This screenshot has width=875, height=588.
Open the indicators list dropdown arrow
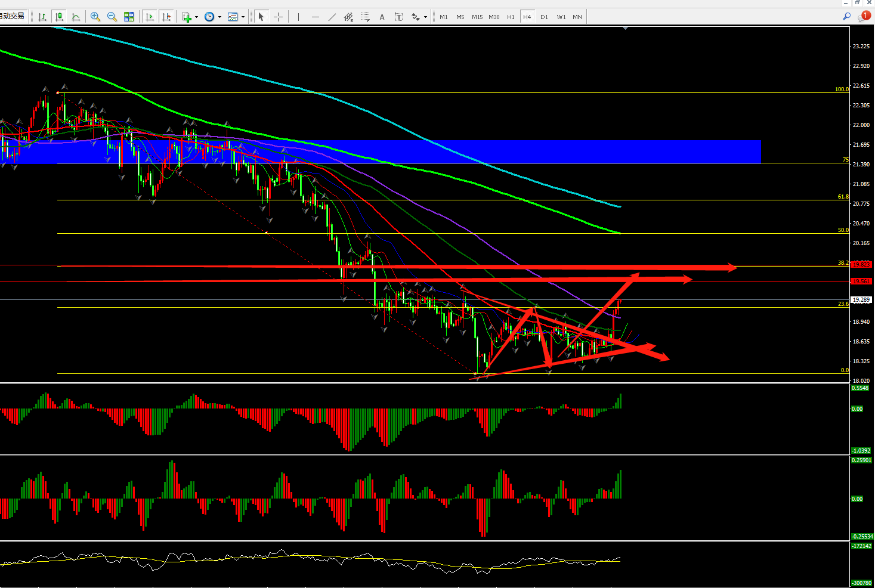[x=196, y=17]
